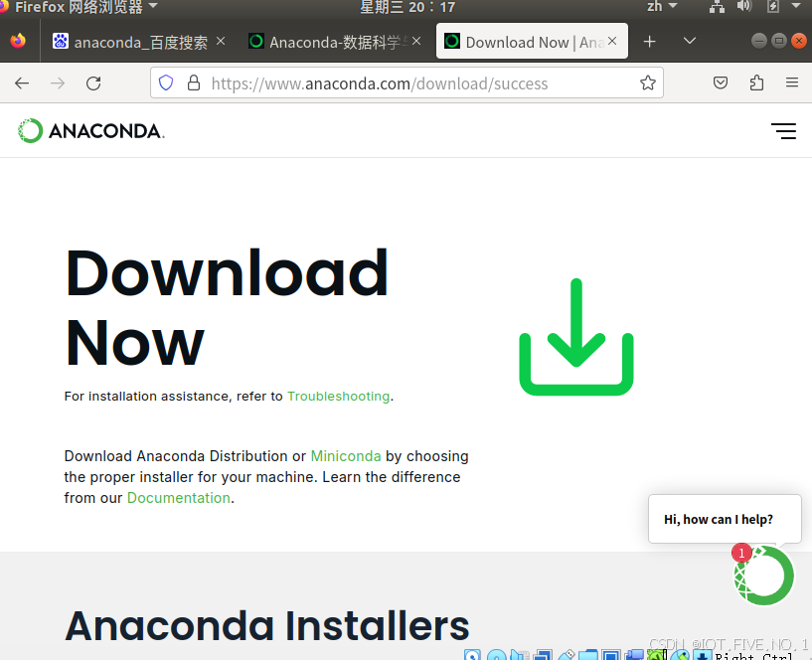Click the Anaconda Installers heading
The width and height of the screenshot is (812, 660).
coord(267,626)
